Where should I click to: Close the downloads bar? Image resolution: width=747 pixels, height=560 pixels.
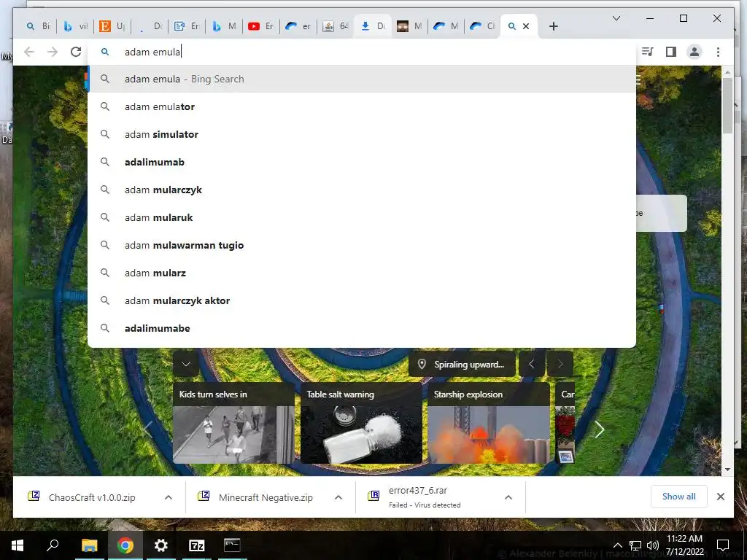pyautogui.click(x=720, y=497)
